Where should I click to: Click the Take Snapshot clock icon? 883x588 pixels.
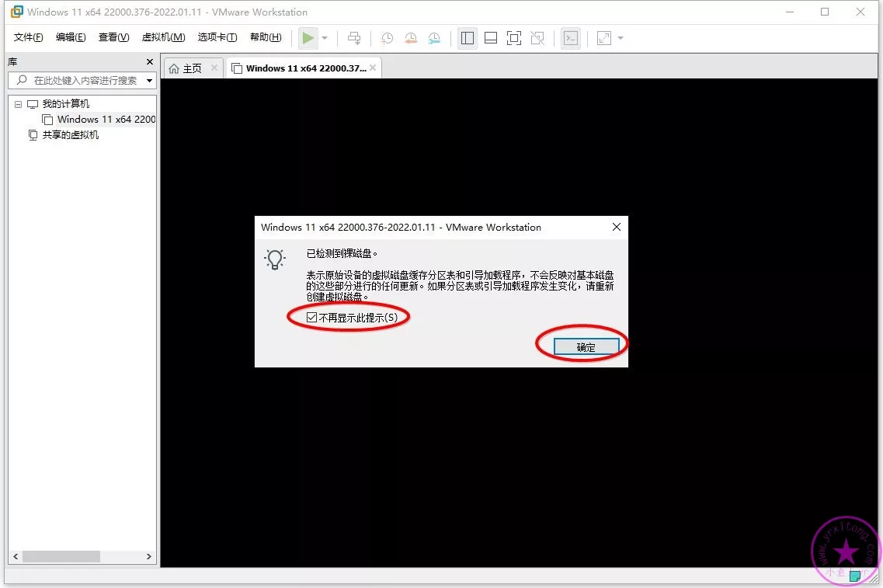[387, 38]
